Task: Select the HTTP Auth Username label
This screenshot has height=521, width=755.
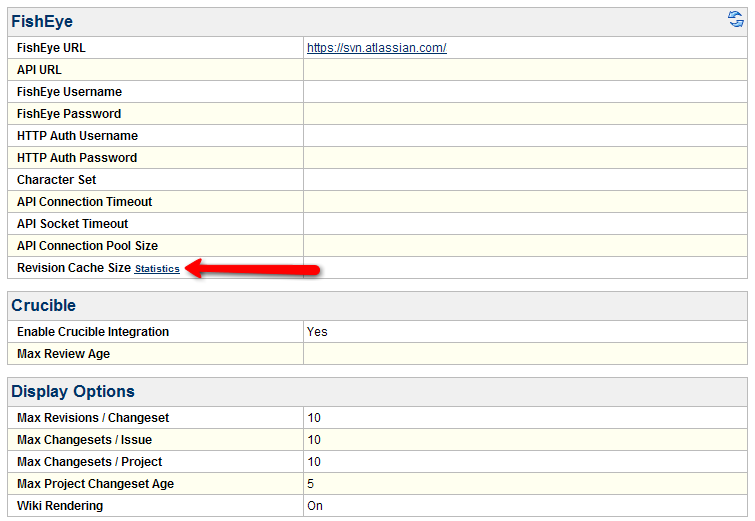Action: 77,136
